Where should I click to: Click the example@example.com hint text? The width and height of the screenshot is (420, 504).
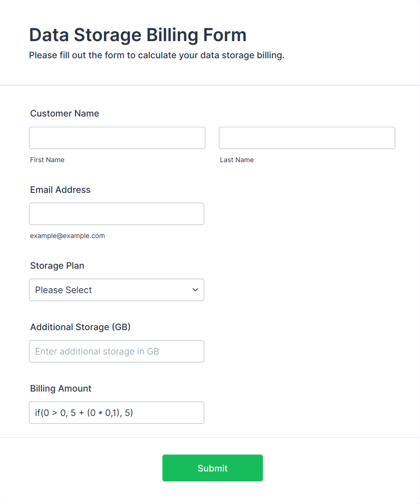click(x=67, y=236)
